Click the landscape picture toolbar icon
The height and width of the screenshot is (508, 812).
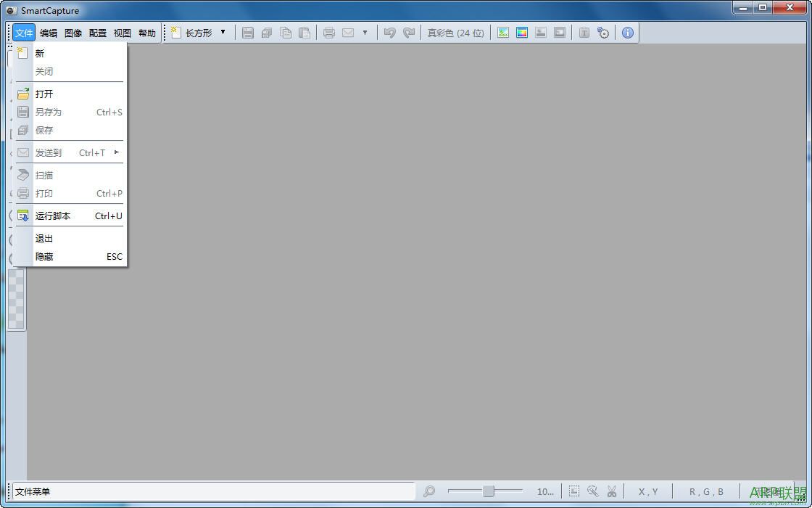(x=503, y=33)
